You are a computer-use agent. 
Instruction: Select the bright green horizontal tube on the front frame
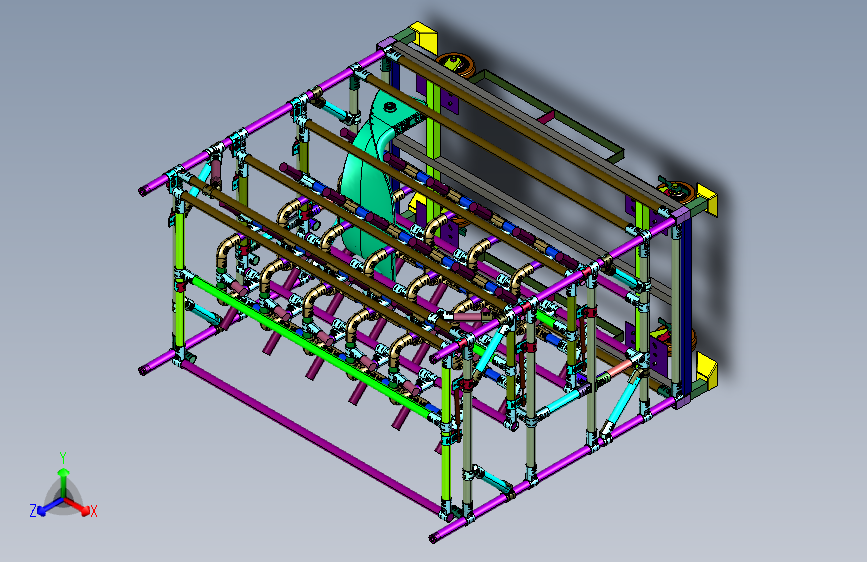[x=313, y=347]
